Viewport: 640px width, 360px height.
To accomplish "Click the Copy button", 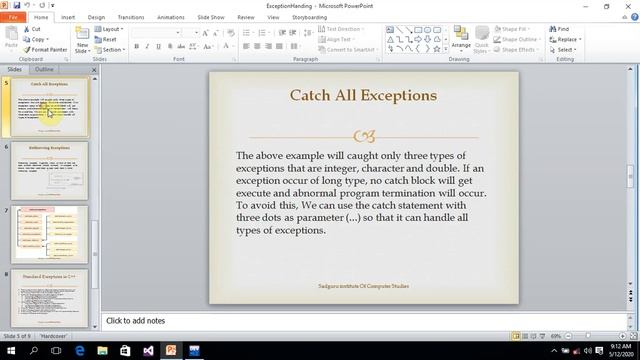I will pyautogui.click(x=36, y=39).
